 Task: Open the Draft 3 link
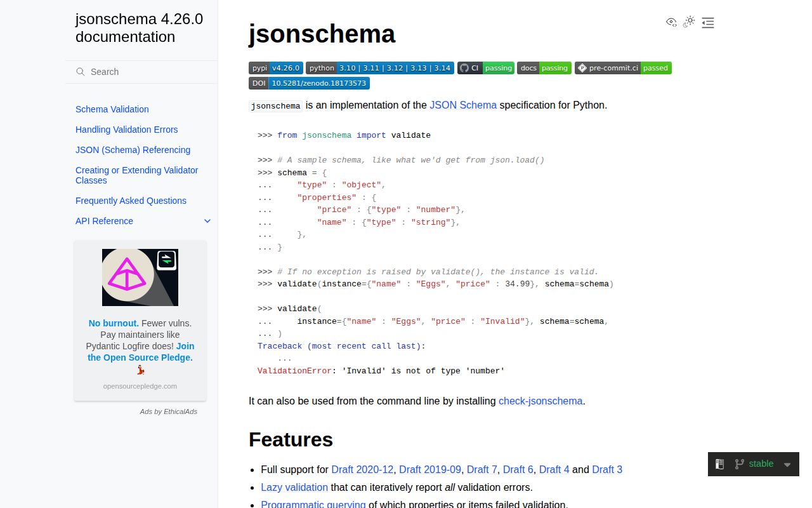tap(607, 469)
